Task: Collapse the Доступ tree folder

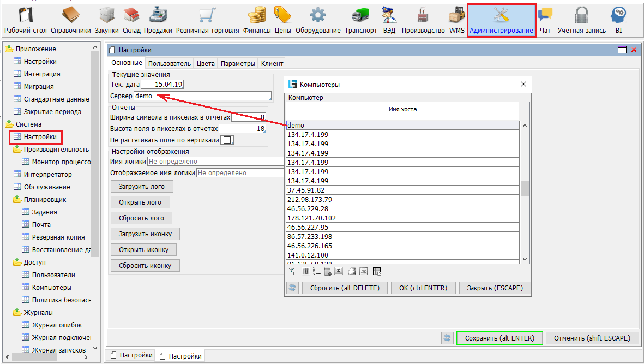Action: [x=17, y=262]
